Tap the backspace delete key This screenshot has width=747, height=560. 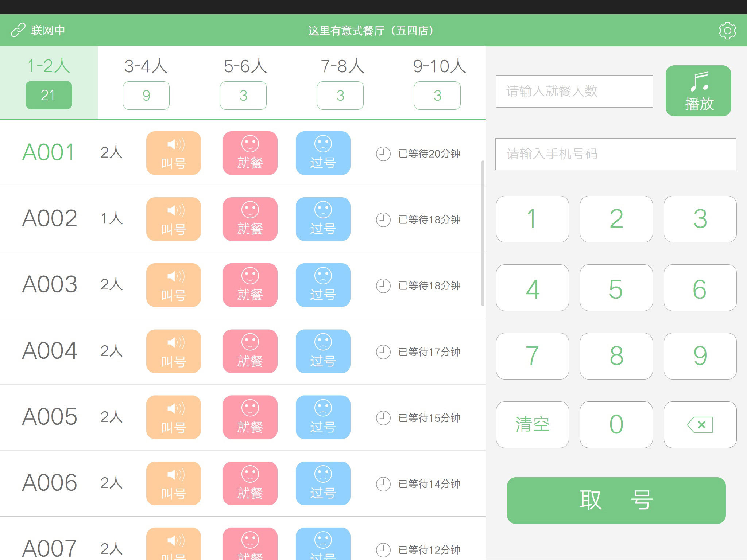click(x=700, y=425)
